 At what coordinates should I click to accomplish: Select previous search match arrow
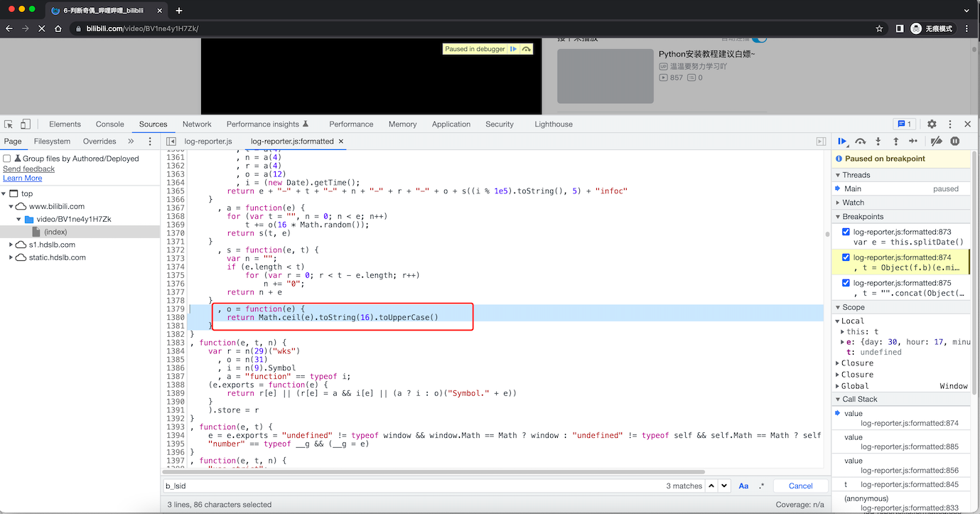pyautogui.click(x=711, y=486)
